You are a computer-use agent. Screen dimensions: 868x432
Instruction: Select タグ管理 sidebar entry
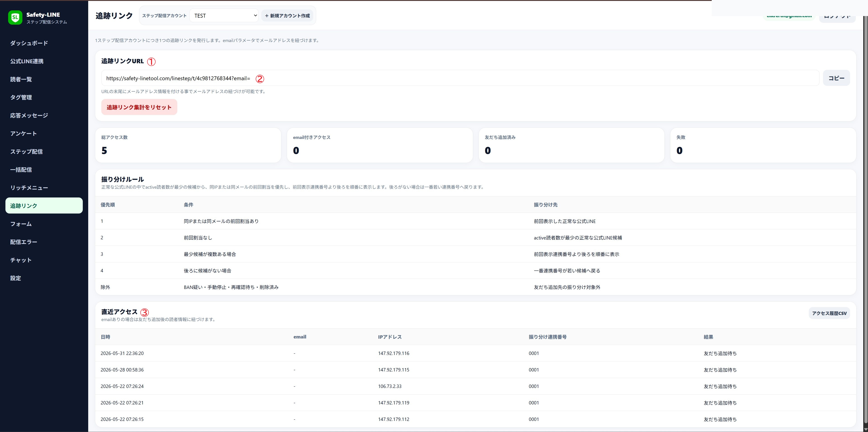click(44, 97)
